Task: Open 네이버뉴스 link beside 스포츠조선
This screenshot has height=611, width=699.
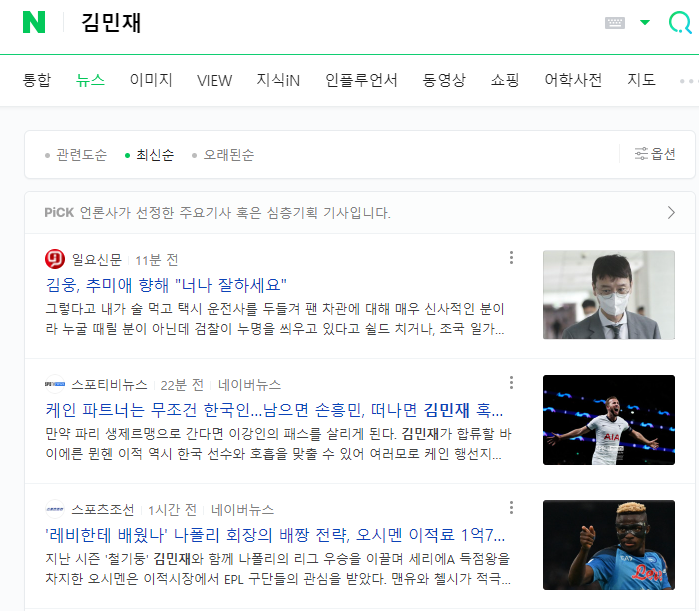Action: tap(242, 509)
